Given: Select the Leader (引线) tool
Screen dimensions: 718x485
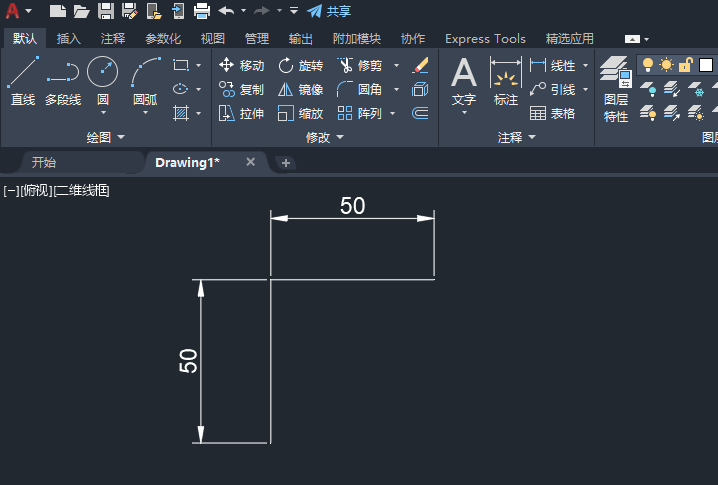Looking at the screenshot, I should tap(552, 89).
